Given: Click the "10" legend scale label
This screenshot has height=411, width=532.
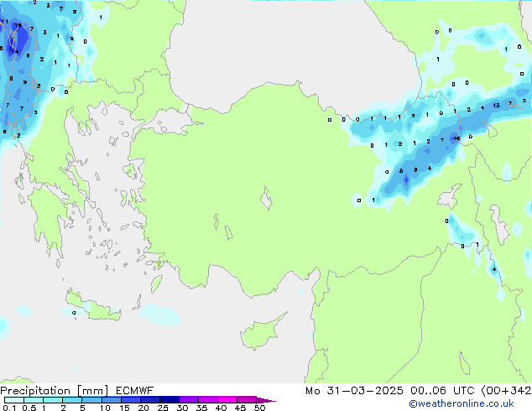Looking at the screenshot, I should tap(105, 408).
